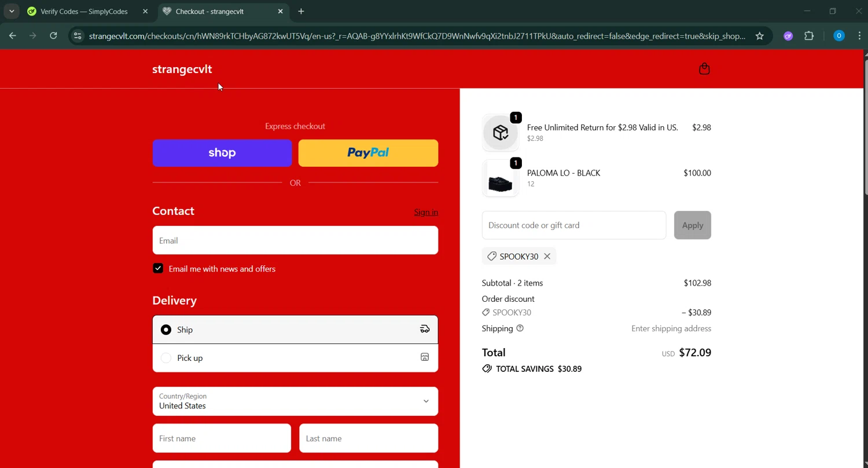The width and height of the screenshot is (868, 468).
Task: Click the Ship delivery truck icon
Action: pyautogui.click(x=425, y=330)
